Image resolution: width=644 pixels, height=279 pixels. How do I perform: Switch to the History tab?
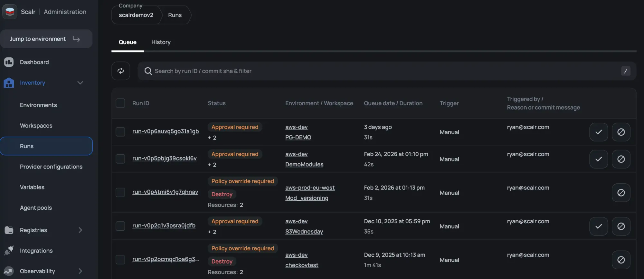tap(161, 42)
